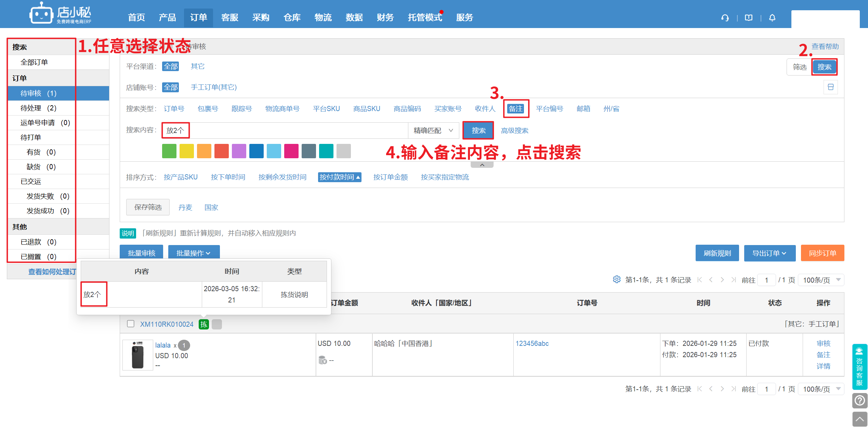Click the orange 同步订单 button
This screenshot has height=432, width=868.
point(822,253)
